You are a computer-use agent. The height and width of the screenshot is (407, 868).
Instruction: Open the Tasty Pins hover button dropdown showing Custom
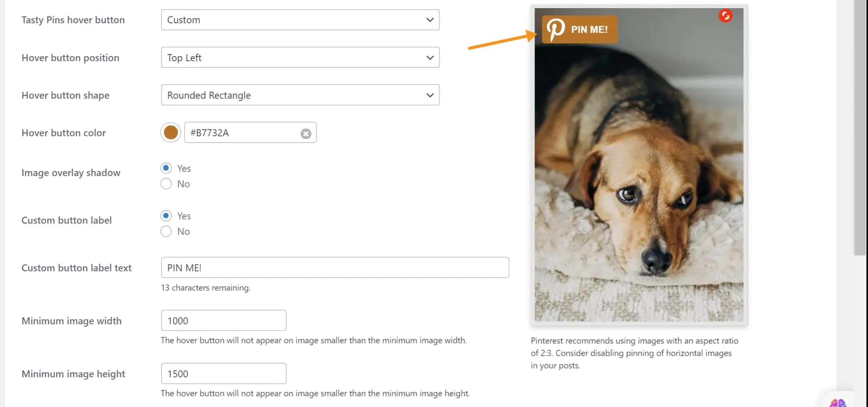click(x=300, y=20)
